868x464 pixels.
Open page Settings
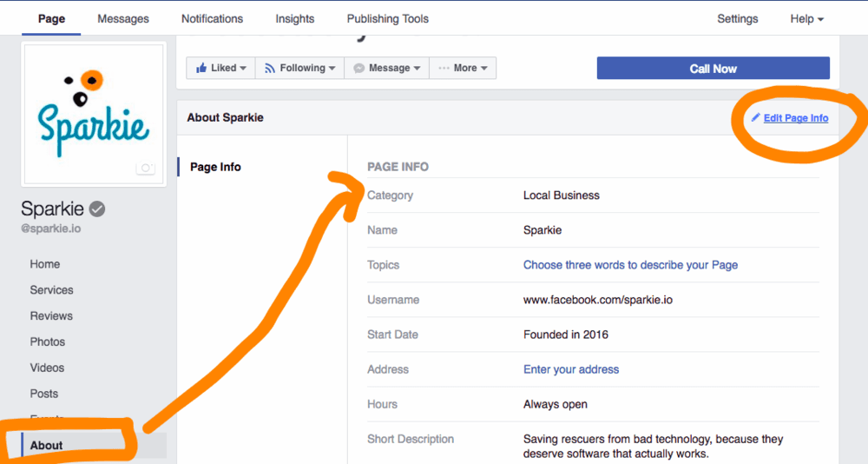point(737,18)
